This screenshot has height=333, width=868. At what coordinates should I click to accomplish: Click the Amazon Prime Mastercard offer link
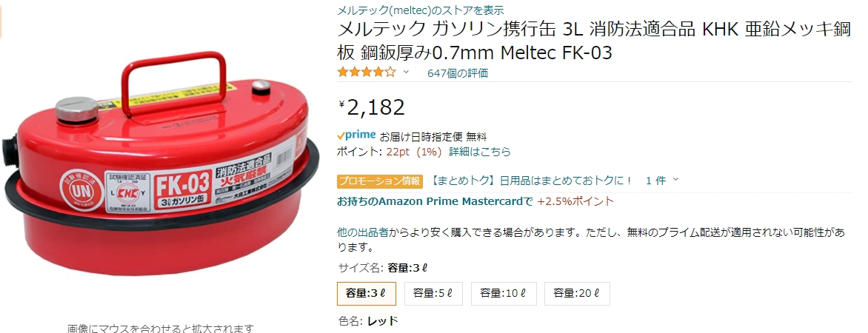pyautogui.click(x=435, y=201)
